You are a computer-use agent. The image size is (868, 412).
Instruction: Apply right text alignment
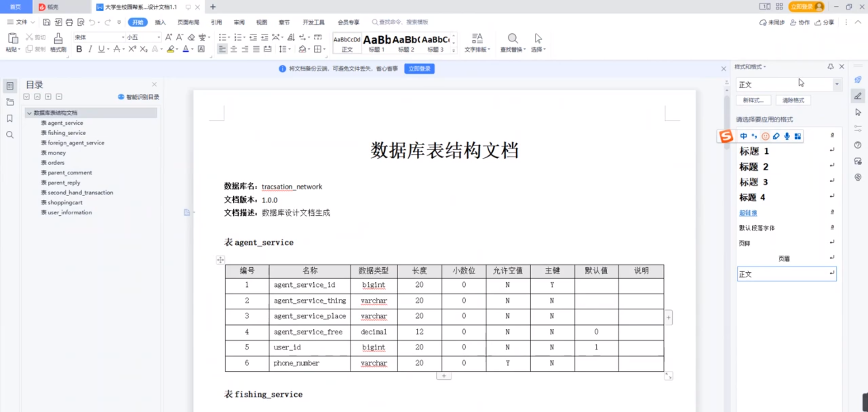[x=245, y=49]
